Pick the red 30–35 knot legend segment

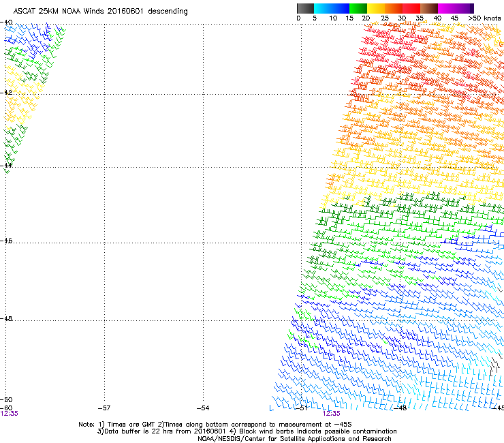[x=411, y=8]
